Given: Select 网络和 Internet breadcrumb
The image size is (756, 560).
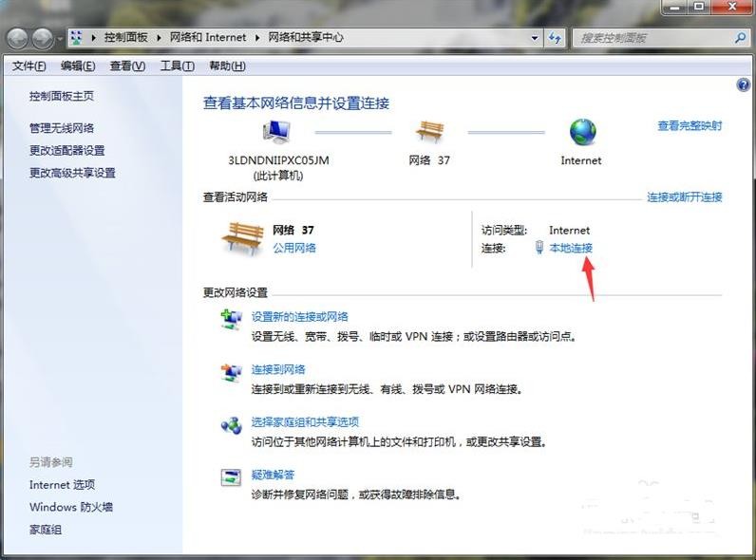Looking at the screenshot, I should 208,38.
